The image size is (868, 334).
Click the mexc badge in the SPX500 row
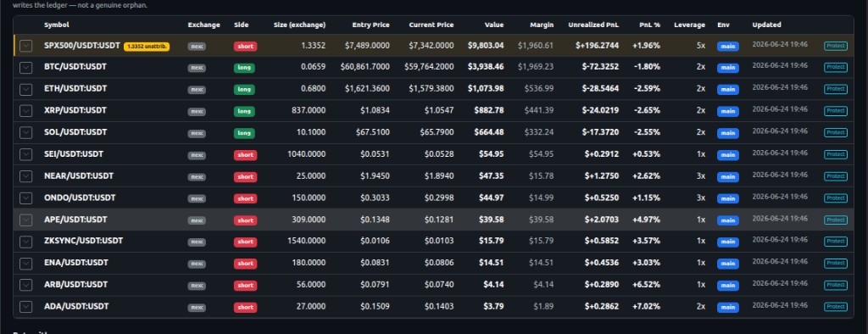tap(197, 47)
